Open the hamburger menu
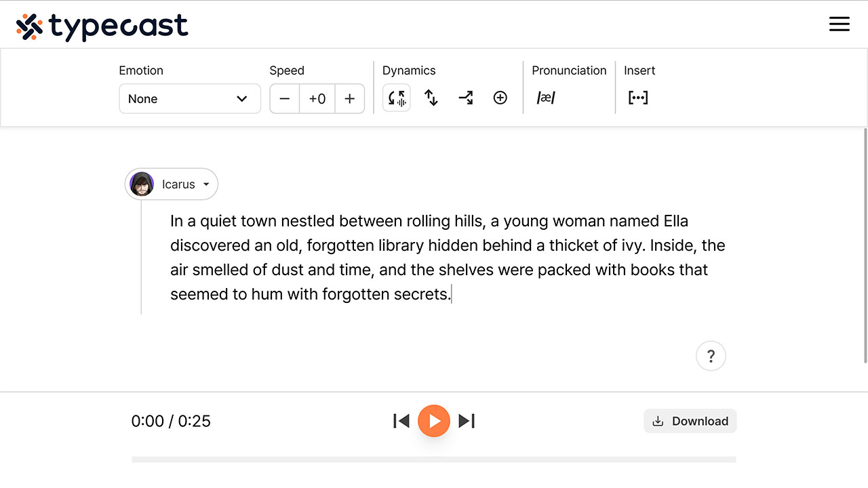The height and width of the screenshot is (488, 868). tap(839, 24)
